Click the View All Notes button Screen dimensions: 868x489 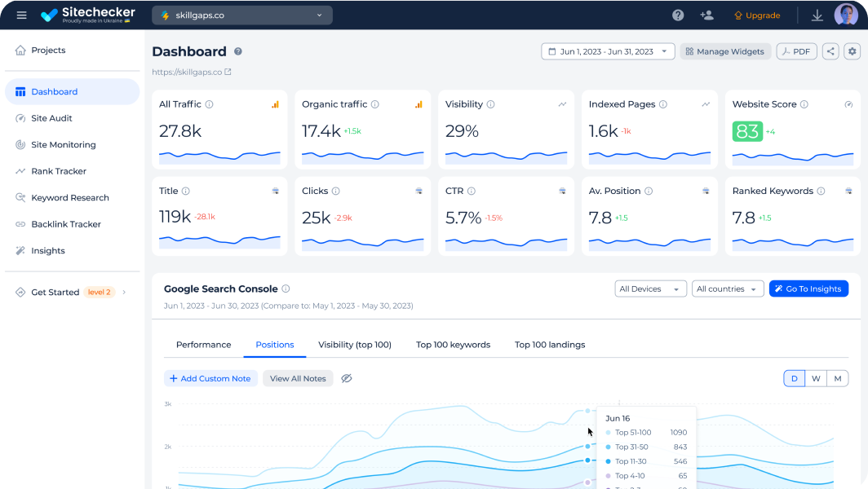coord(298,378)
